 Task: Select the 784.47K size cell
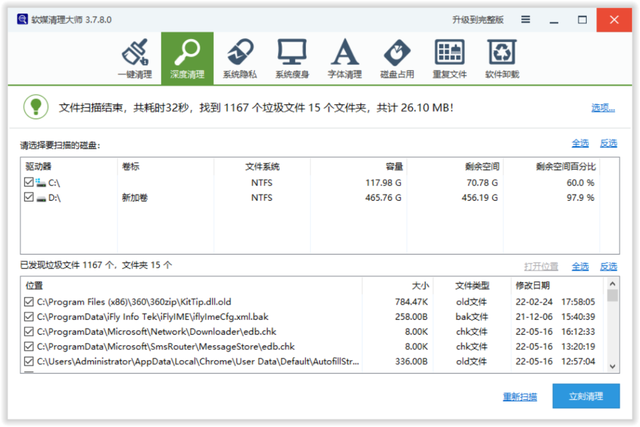411,302
